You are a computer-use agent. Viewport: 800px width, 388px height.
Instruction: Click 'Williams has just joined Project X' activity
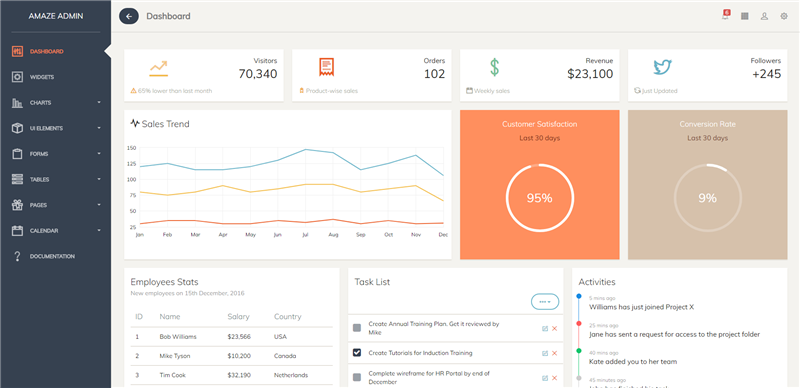coord(641,307)
